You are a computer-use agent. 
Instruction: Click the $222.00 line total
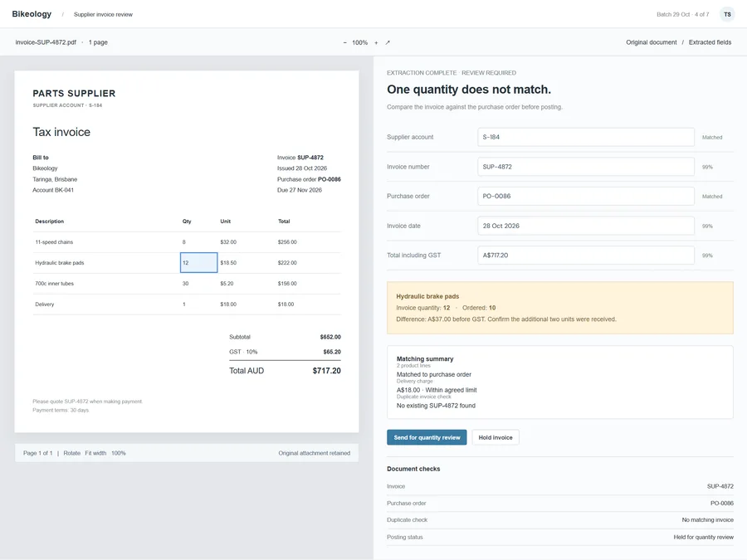click(x=287, y=263)
